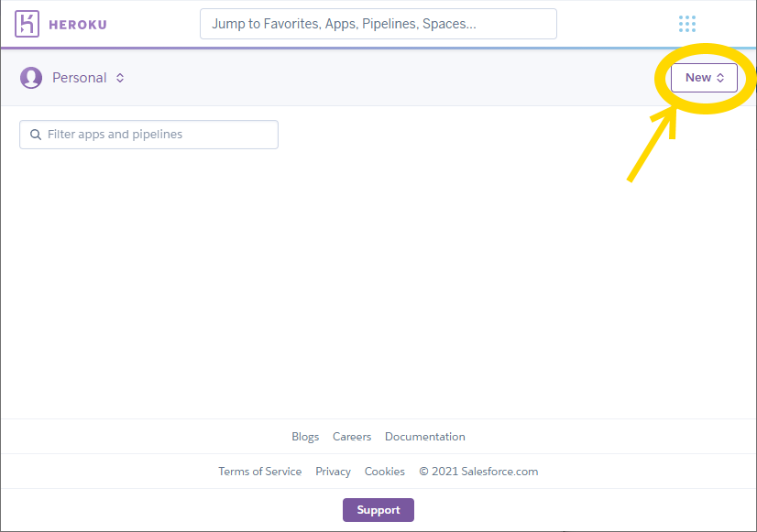The image size is (757, 532).
Task: Open the Terms of Service link
Action: 259,472
